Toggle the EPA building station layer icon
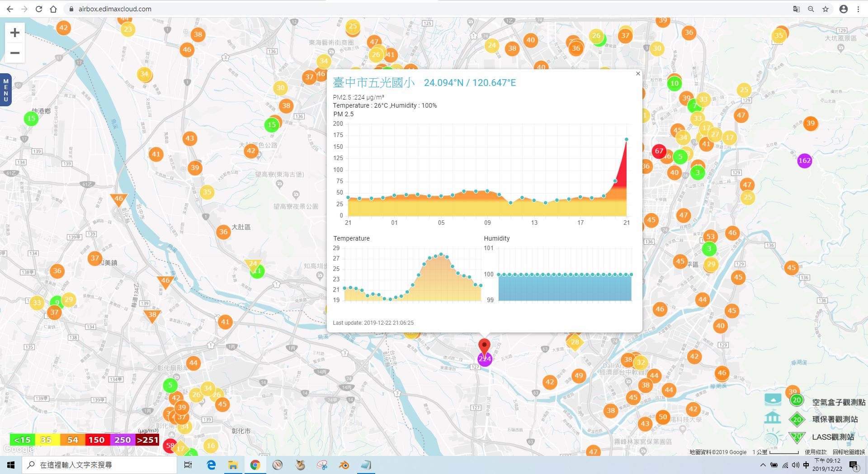Screen dimensions: 868x474 coord(773,417)
